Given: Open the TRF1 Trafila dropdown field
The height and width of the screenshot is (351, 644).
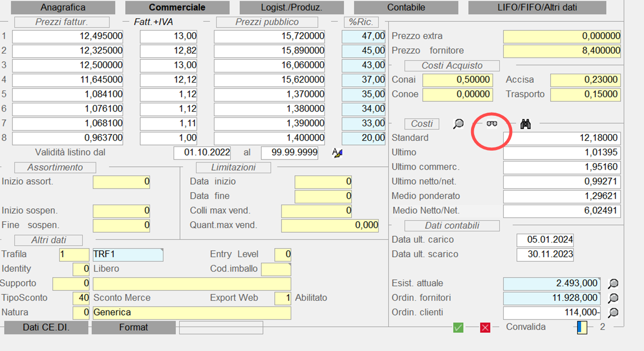Looking at the screenshot, I should (127, 254).
